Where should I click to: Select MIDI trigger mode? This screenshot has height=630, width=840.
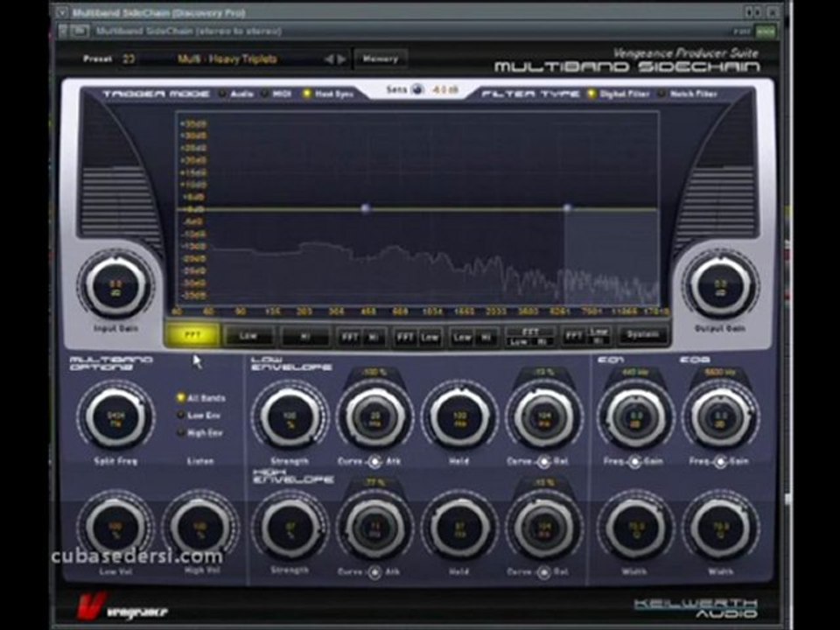click(x=276, y=94)
